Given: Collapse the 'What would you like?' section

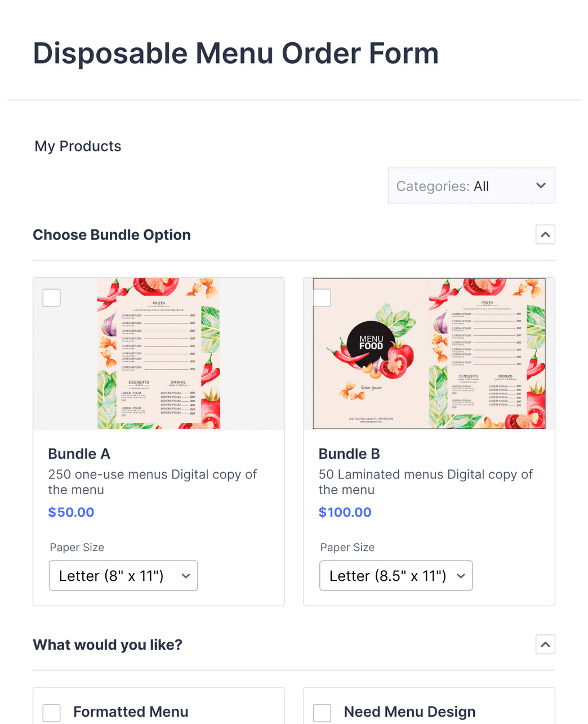Looking at the screenshot, I should (x=545, y=644).
